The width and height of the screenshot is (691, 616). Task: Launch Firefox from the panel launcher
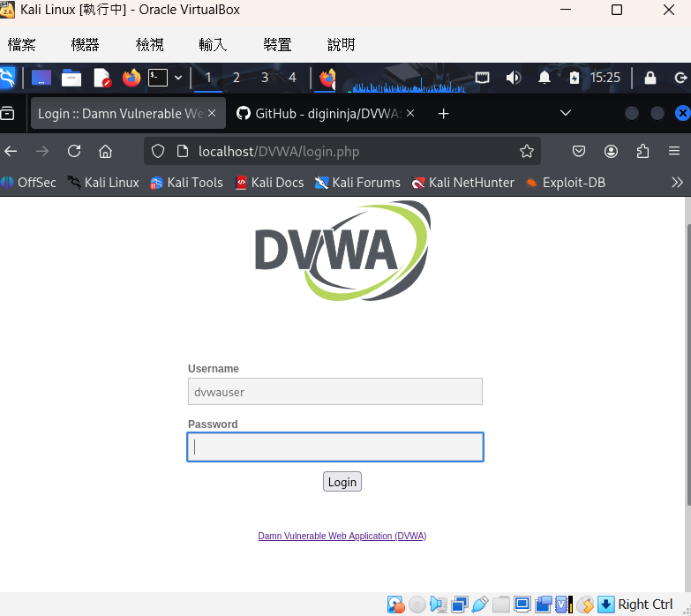131,78
